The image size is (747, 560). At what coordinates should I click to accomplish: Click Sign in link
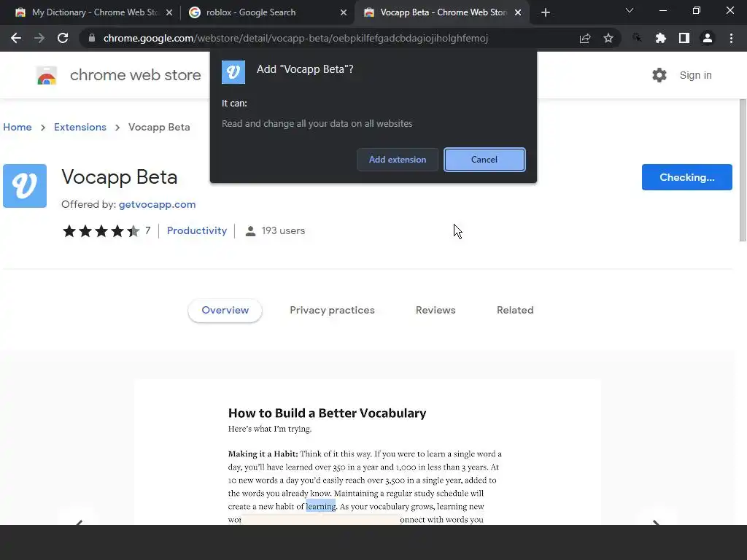coord(695,75)
